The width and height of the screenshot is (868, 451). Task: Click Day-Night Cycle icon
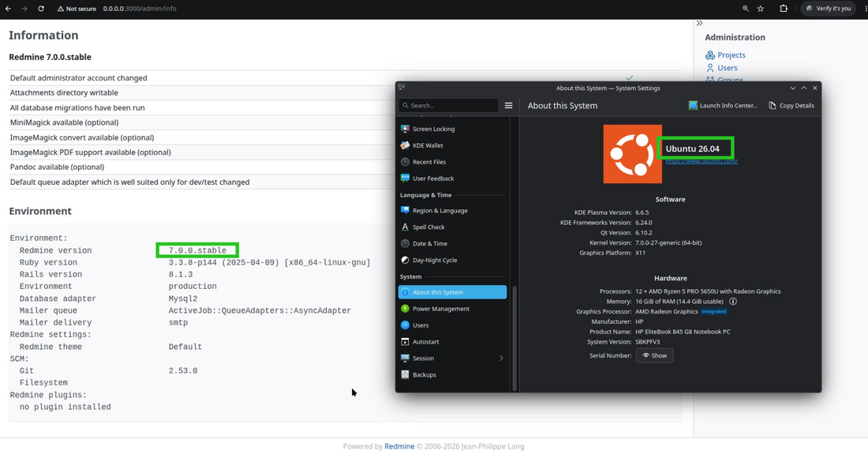pos(406,260)
